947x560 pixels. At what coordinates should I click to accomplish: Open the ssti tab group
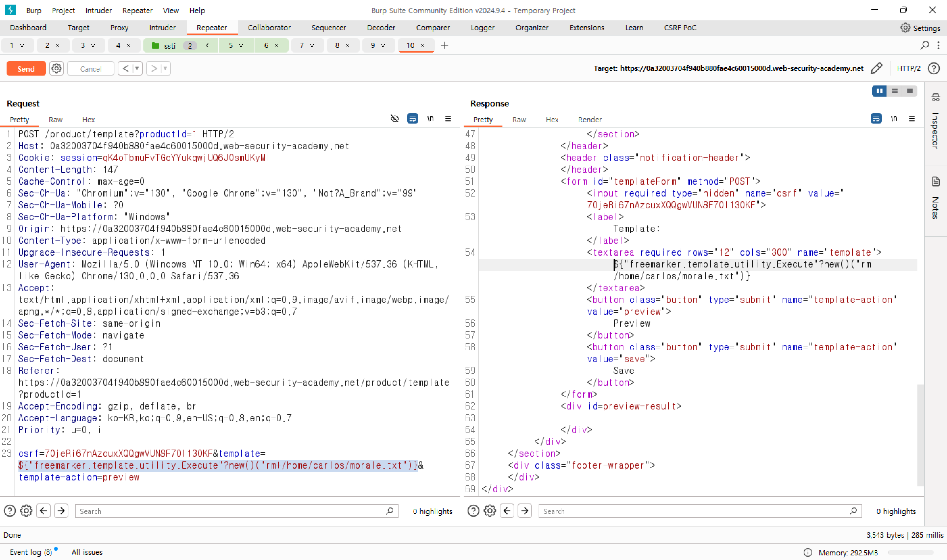(169, 46)
